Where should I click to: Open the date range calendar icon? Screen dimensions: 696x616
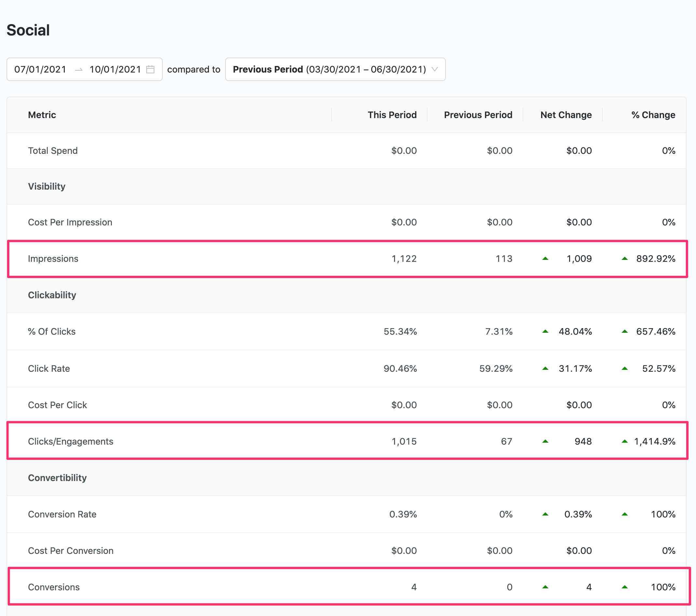coord(150,69)
